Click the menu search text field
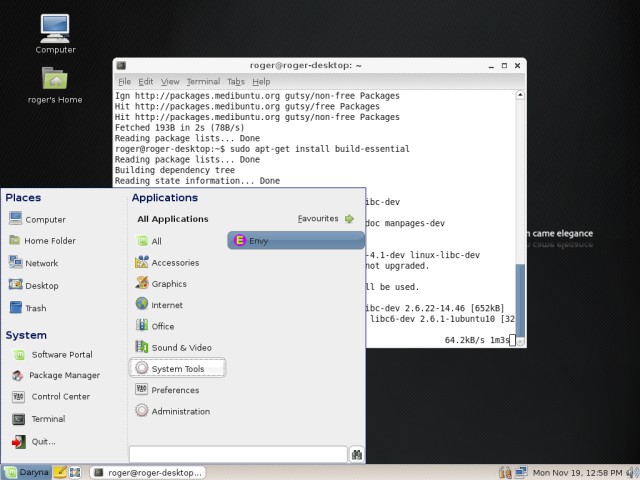 click(238, 454)
